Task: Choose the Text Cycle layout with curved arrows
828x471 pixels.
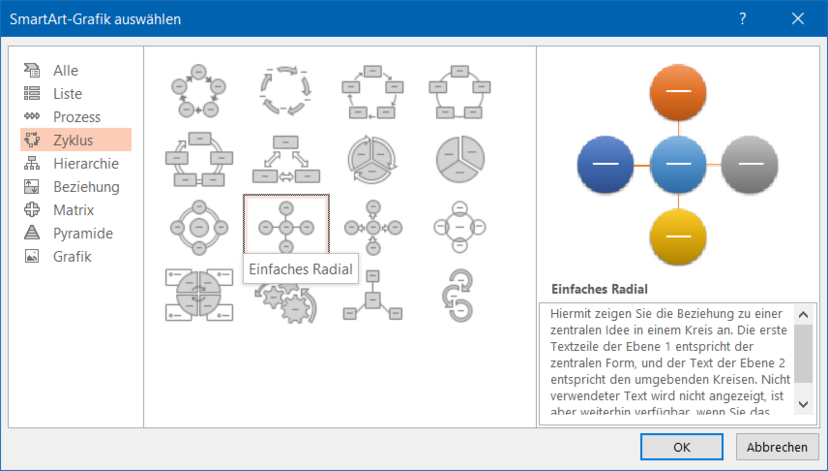Action: coord(286,91)
